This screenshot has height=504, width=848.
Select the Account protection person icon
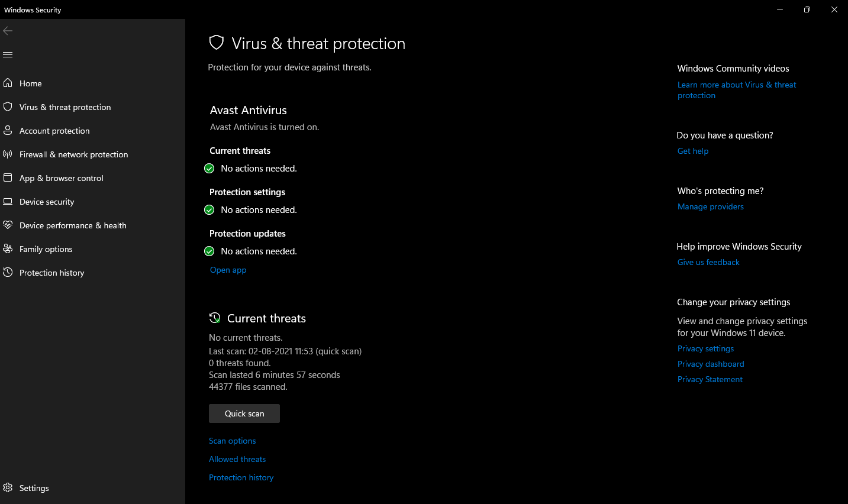(8, 130)
